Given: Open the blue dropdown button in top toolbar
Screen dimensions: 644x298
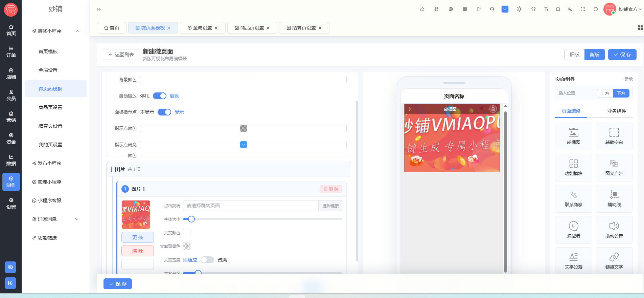Looking at the screenshot, I should click(505, 9).
